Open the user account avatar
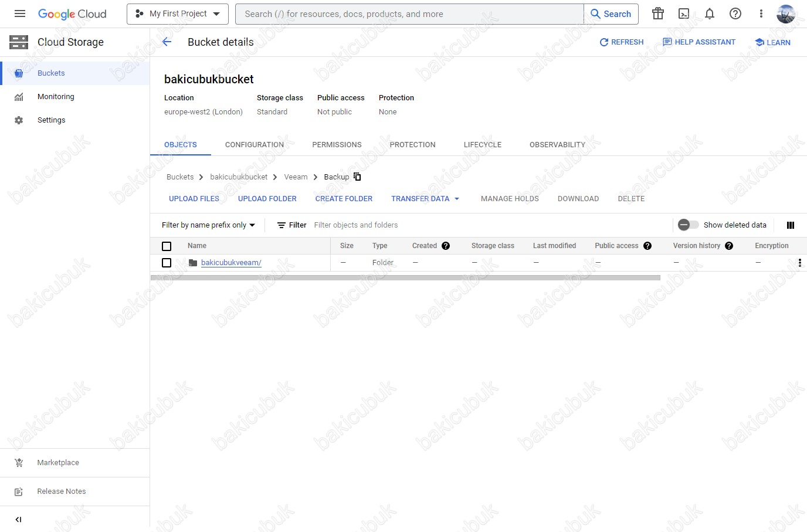The height and width of the screenshot is (532, 807). 786,13
